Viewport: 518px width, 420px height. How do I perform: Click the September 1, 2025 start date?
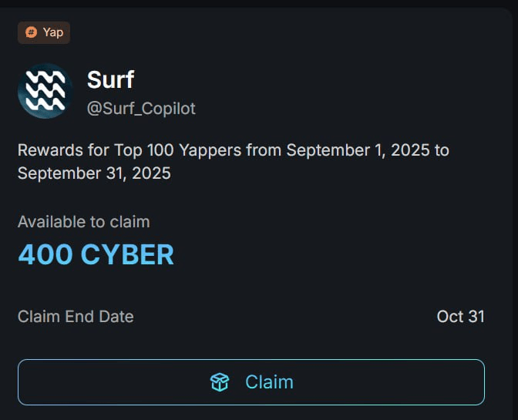[x=358, y=150]
